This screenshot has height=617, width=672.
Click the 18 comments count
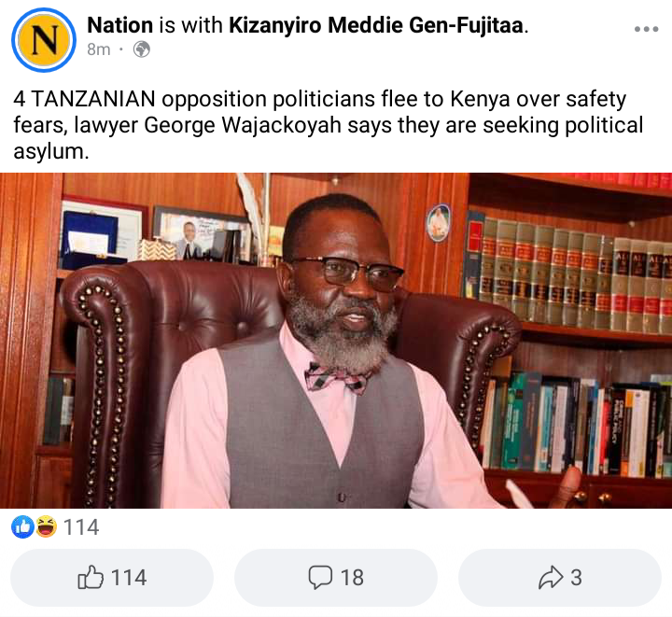[352, 578]
